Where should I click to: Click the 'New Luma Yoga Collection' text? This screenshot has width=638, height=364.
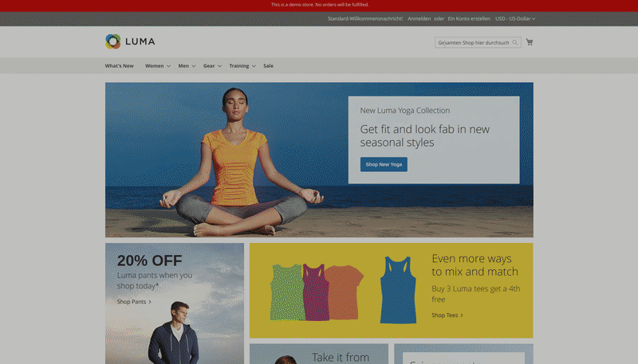pos(405,111)
